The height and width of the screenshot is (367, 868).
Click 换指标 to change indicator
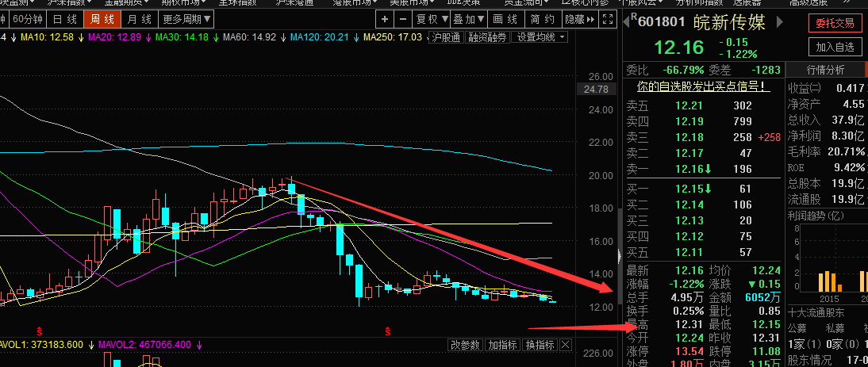point(540,345)
